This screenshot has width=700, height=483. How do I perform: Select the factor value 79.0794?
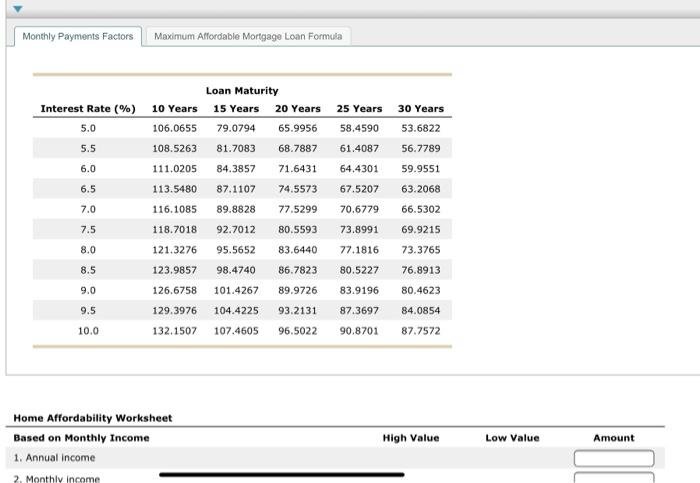(236, 128)
